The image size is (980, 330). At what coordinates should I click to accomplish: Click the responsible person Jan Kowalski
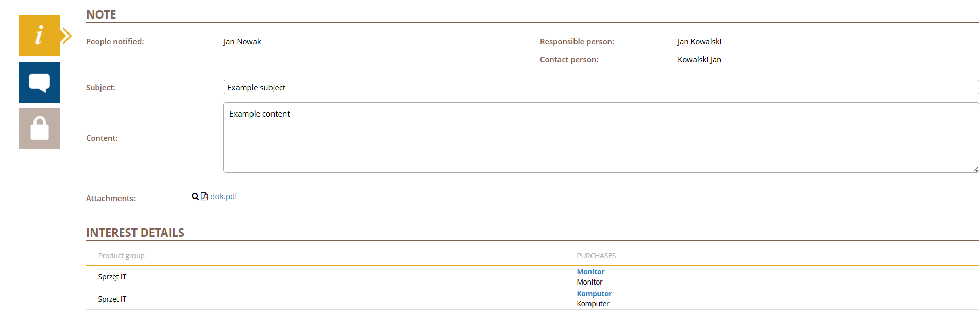coord(699,42)
